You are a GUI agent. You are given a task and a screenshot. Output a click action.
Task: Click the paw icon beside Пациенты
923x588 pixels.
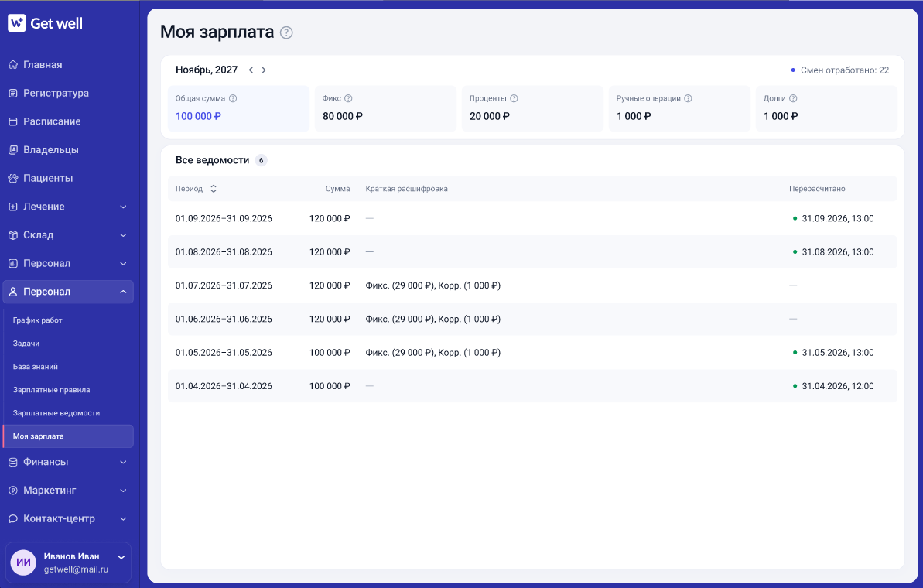(x=13, y=178)
